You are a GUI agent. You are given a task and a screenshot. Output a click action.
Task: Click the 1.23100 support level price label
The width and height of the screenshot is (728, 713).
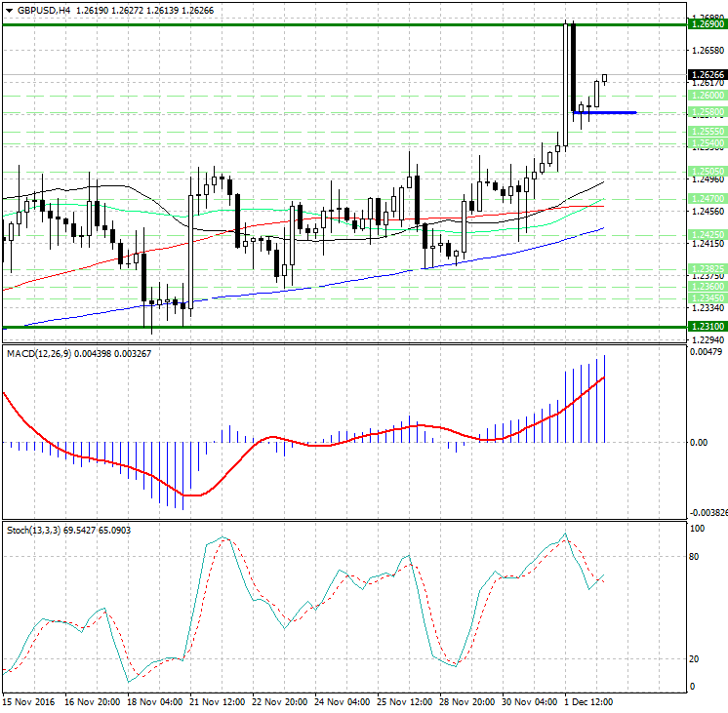(707, 327)
